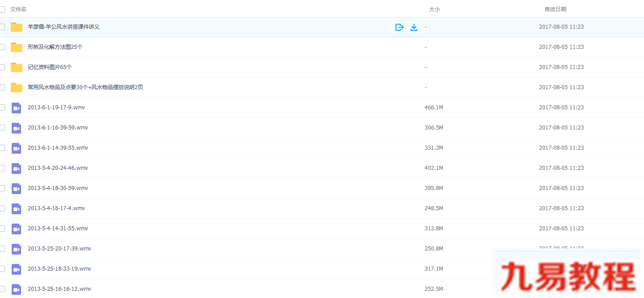Click folder icon of 常用风水物品及点要30个
Image resolution: width=644 pixels, height=298 pixels.
(x=17, y=87)
